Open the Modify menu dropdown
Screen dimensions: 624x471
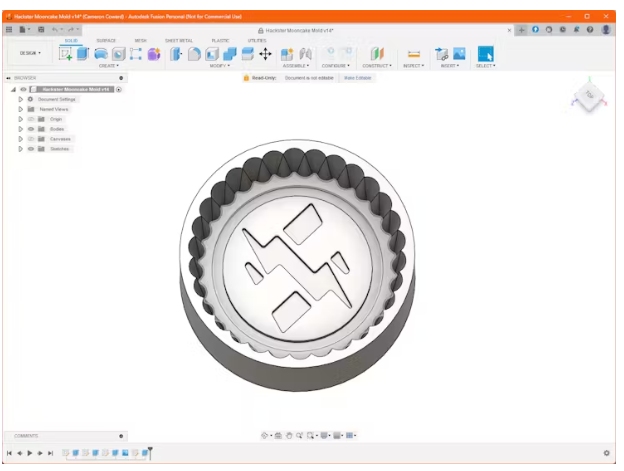219,66
